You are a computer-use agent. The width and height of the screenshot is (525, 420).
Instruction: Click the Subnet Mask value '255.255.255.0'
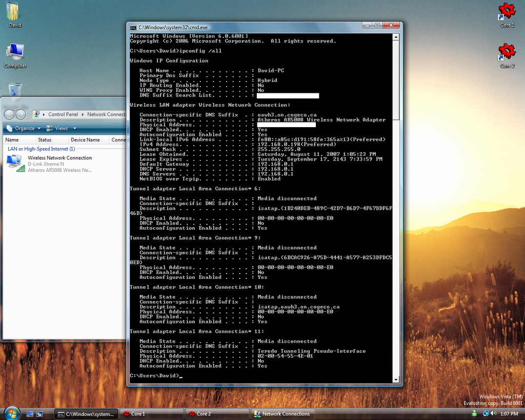pyautogui.click(x=279, y=149)
